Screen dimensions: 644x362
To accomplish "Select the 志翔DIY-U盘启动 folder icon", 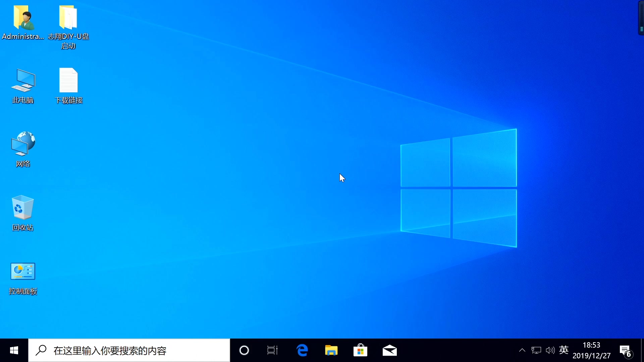I will coord(68,17).
